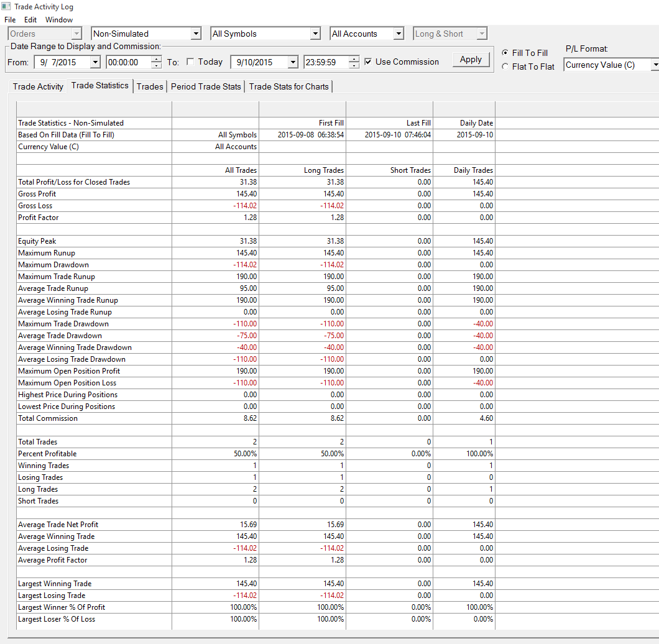
Task: Enable the Today checkbox
Action: (190, 62)
